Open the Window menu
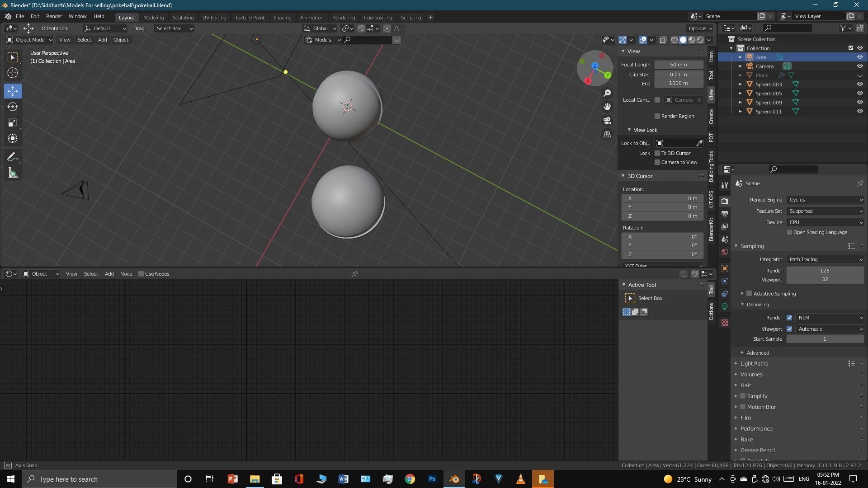Screen dimensions: 868x488 click(77, 16)
